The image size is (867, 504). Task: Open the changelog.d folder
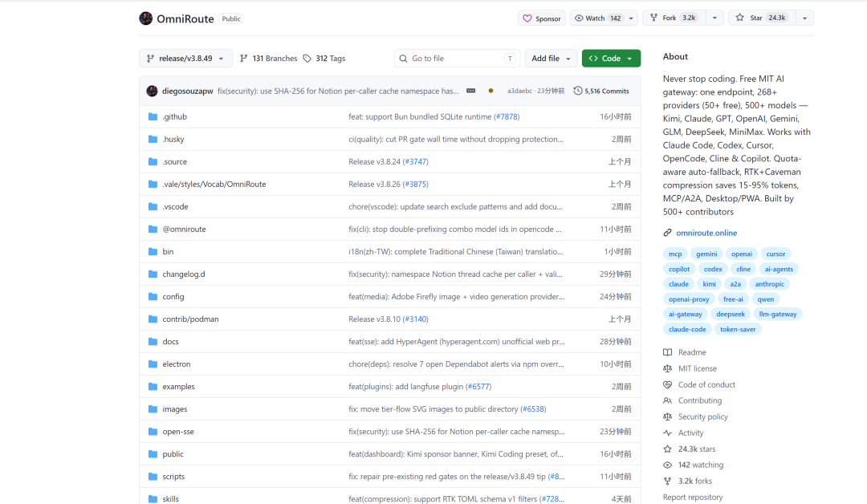pyautogui.click(x=184, y=274)
